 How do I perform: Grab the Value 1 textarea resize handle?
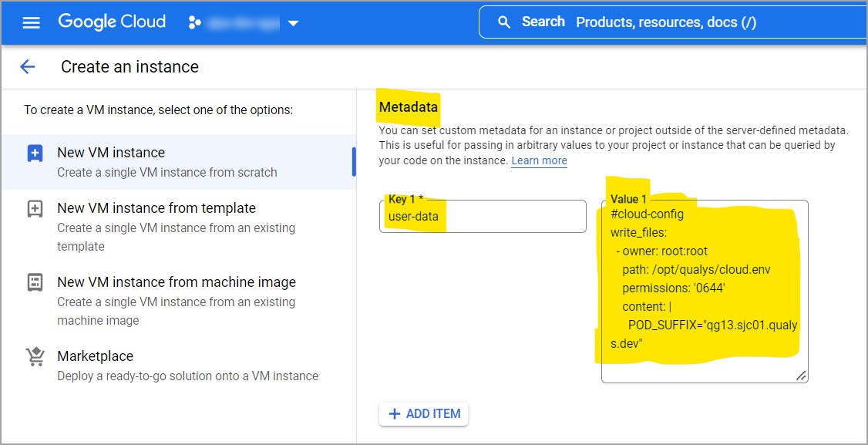[x=800, y=376]
